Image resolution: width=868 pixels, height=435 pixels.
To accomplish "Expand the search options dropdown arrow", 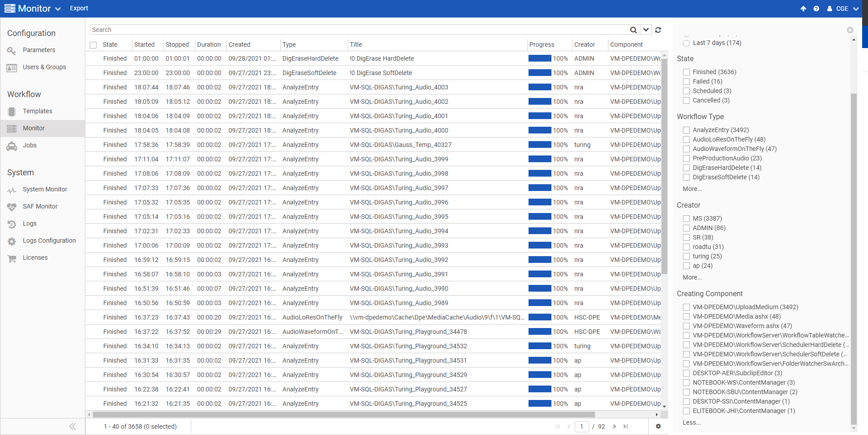I will click(646, 30).
